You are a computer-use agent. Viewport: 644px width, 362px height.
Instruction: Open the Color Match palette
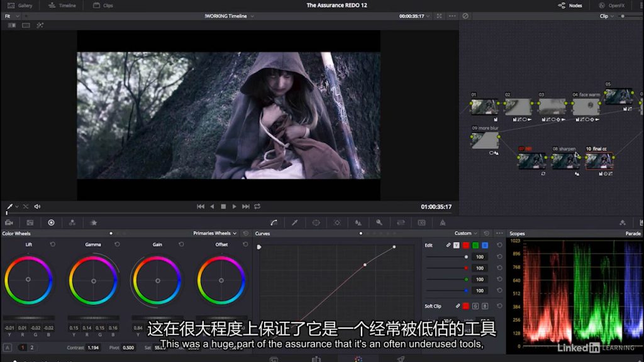[30, 222]
